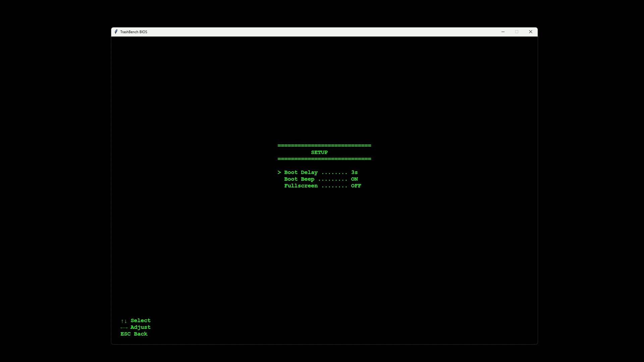Viewport: 644px width, 362px height.
Task: Click the SETUP heading text
Action: coord(319,152)
